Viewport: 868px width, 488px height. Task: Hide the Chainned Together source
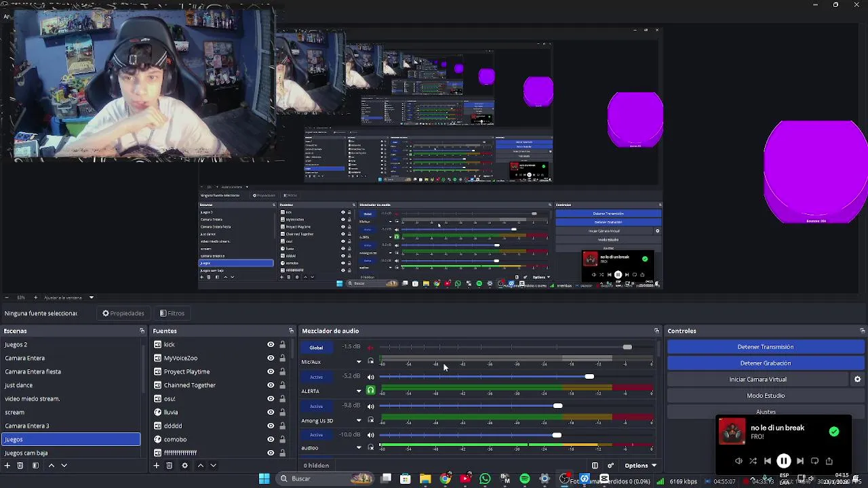(x=271, y=385)
